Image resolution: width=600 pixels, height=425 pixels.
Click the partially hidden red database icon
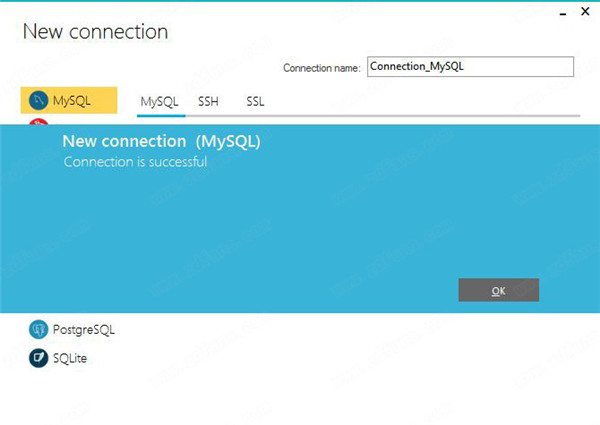click(x=38, y=122)
